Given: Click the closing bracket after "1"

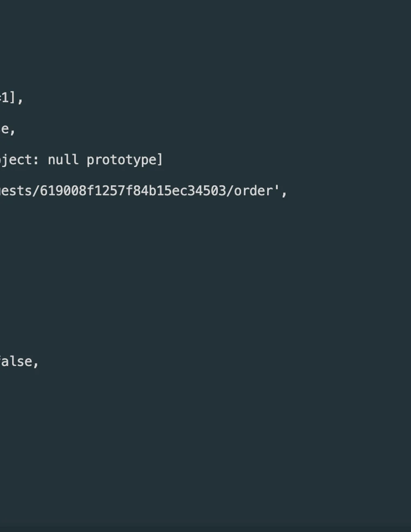Looking at the screenshot, I should pos(12,98).
